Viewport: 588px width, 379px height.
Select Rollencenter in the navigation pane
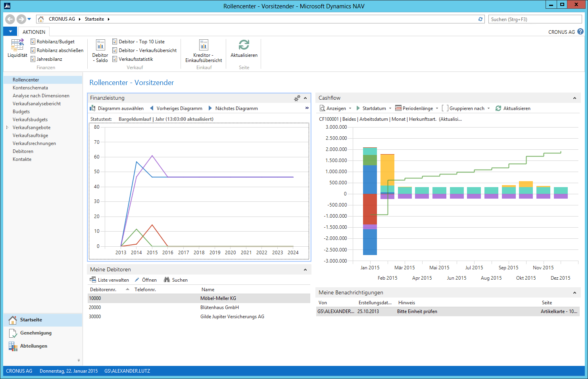[x=43, y=80]
